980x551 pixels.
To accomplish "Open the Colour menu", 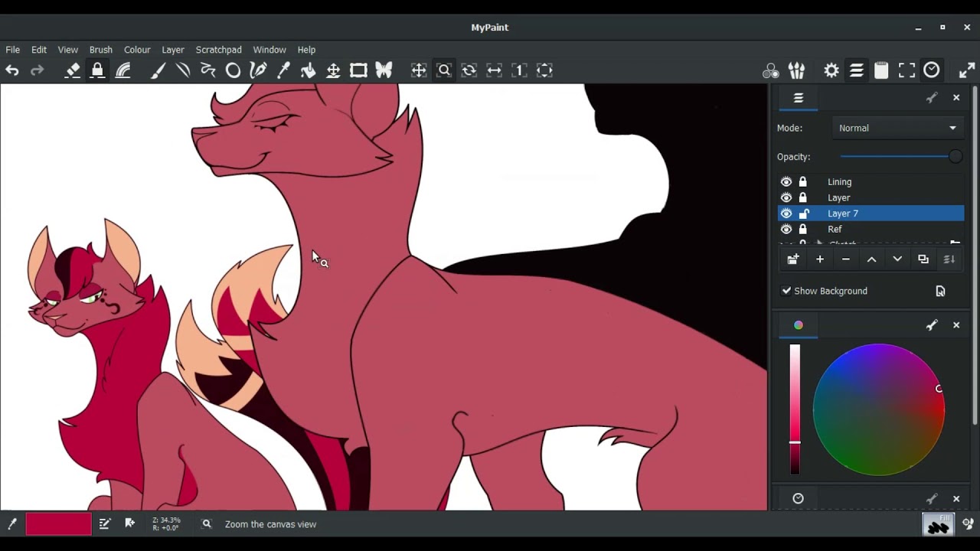I will click(x=138, y=50).
